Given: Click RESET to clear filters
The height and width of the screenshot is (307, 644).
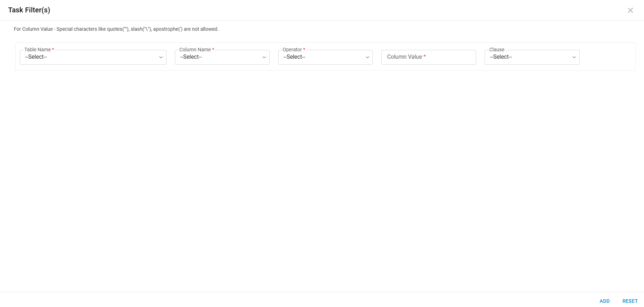Looking at the screenshot, I should coord(630,301).
